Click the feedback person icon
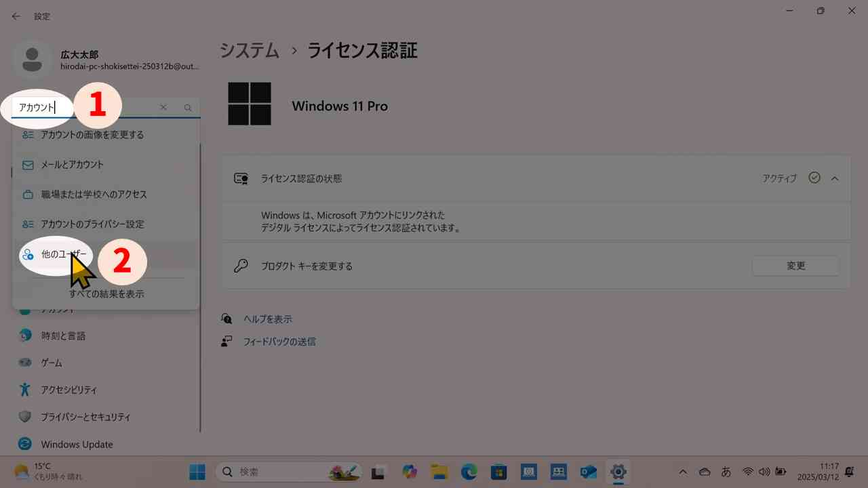The width and height of the screenshot is (868, 488). [226, 342]
